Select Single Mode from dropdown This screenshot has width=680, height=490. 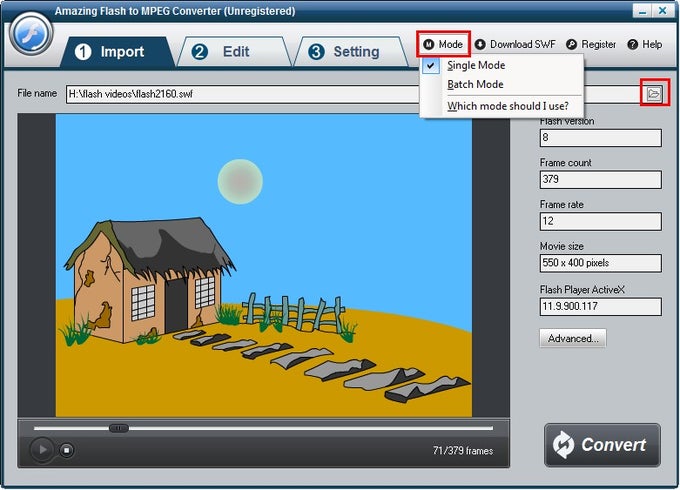502,65
